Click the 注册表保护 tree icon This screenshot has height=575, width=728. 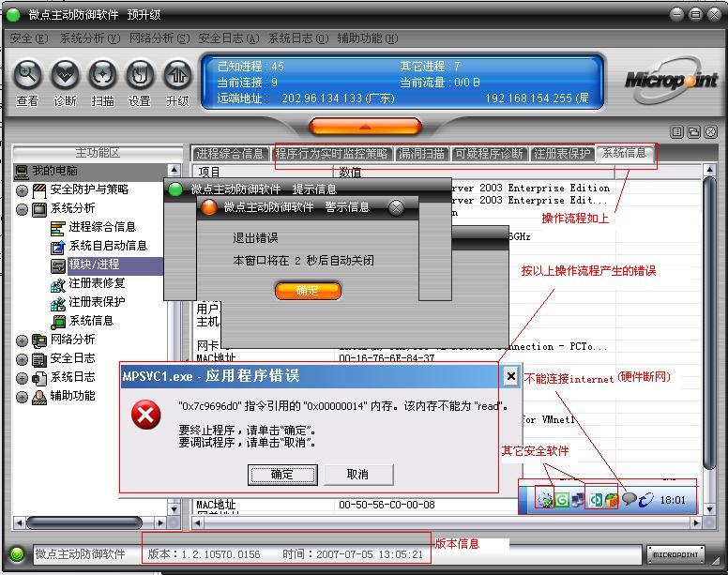pos(57,303)
